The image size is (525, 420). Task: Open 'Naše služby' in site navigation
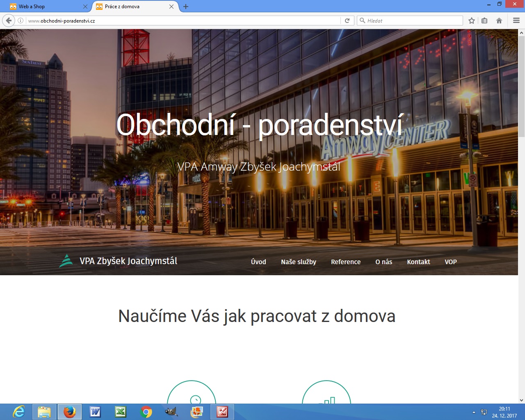(x=298, y=262)
